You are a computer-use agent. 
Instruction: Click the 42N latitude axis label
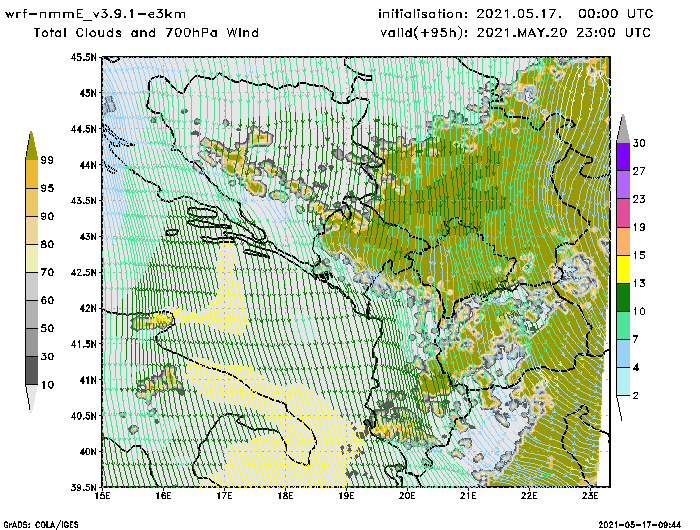[88, 308]
